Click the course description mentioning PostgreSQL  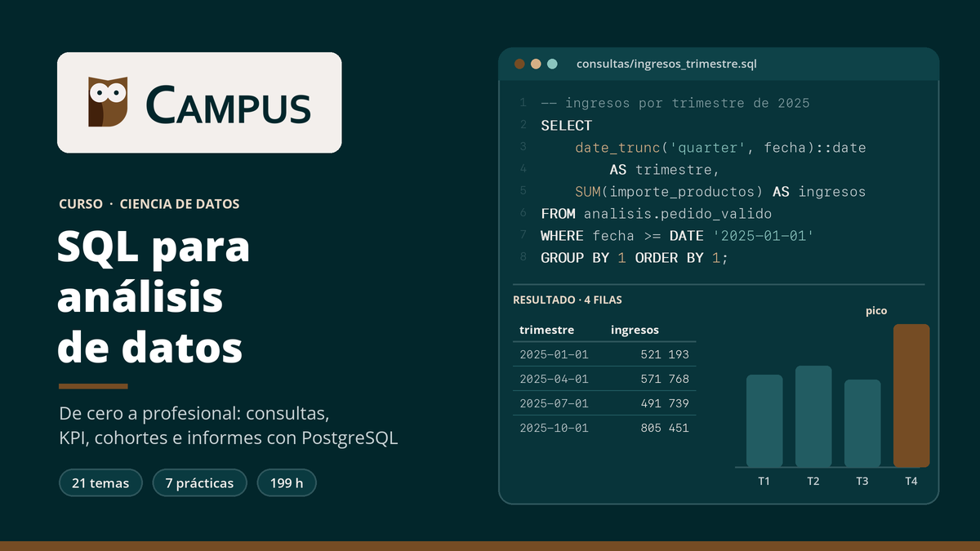[229, 424]
